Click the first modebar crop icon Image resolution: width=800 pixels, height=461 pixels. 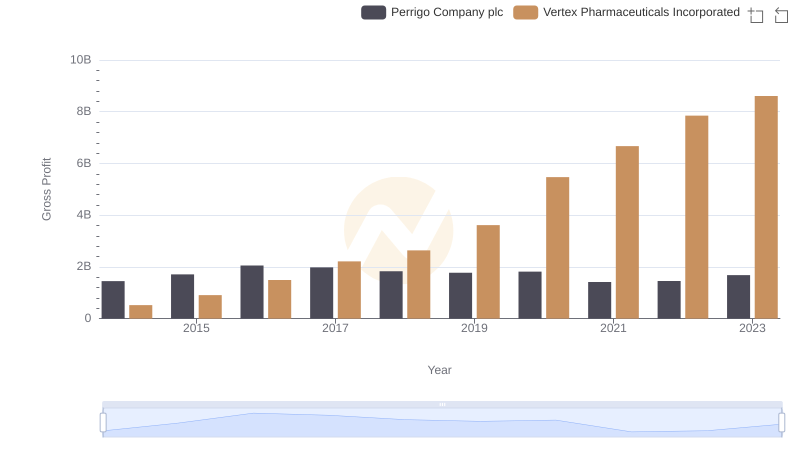(x=755, y=15)
